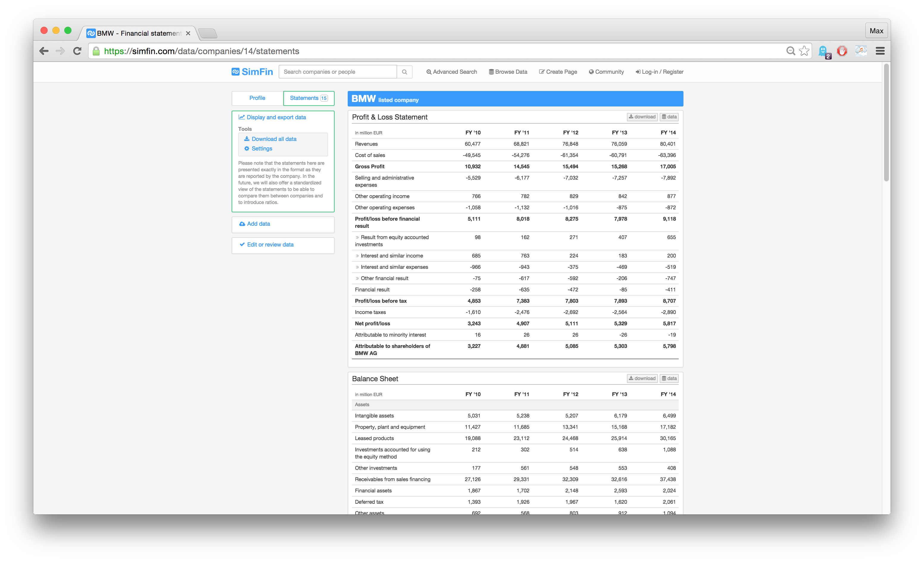Click the SimFin logo
The height and width of the screenshot is (562, 924).
pyautogui.click(x=252, y=72)
